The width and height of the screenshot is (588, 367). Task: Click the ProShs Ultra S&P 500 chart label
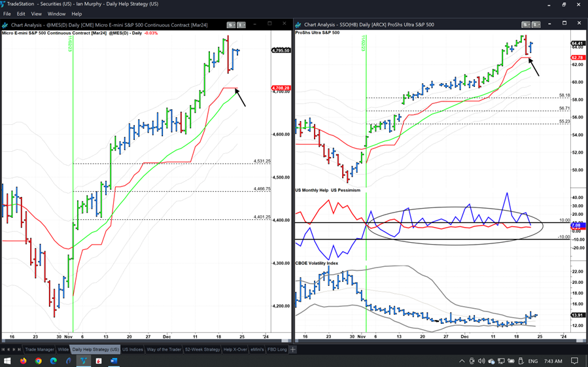pyautogui.click(x=317, y=33)
